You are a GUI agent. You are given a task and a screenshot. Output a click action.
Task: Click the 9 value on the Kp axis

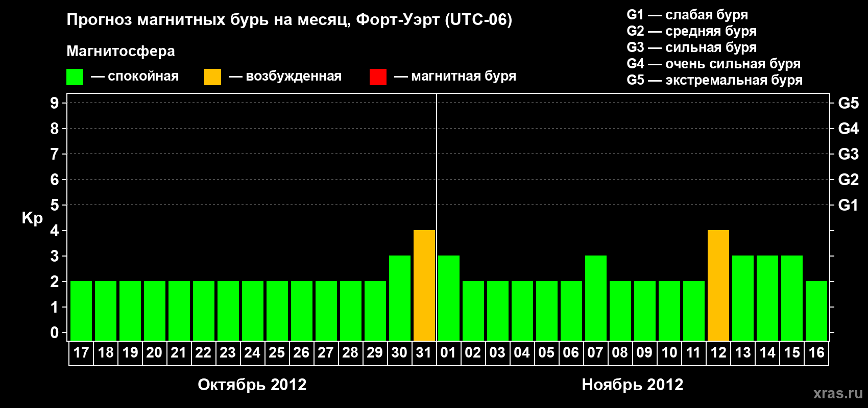point(55,103)
